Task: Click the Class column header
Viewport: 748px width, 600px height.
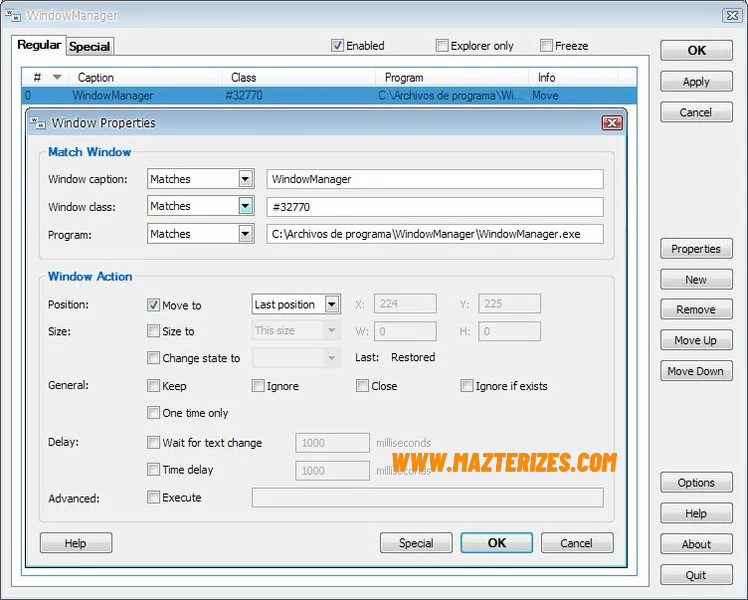Action: [299, 77]
